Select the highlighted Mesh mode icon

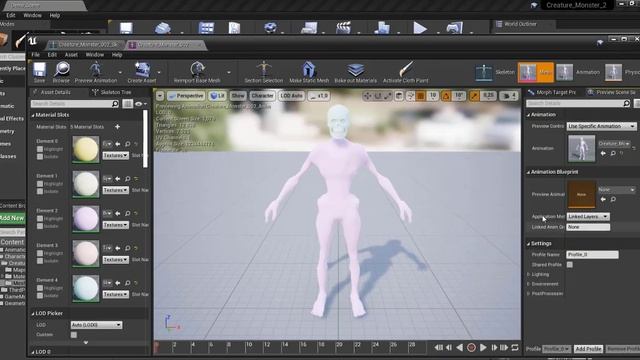click(x=527, y=73)
